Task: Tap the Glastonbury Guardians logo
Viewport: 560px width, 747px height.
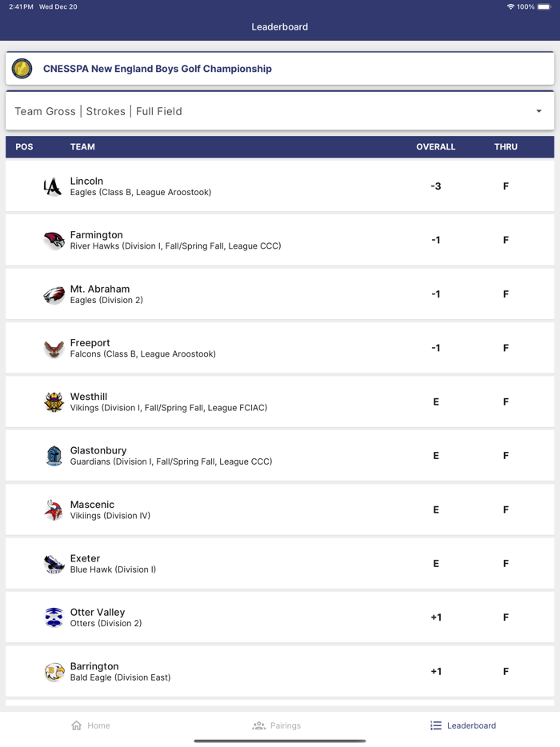Action: [x=54, y=455]
